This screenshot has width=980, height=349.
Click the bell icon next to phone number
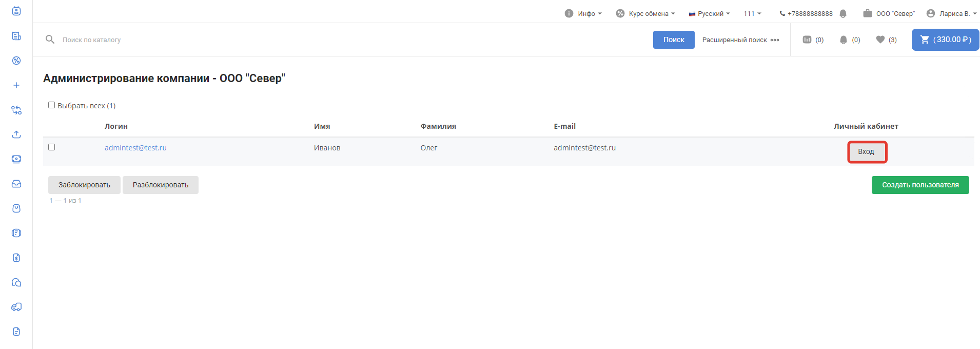(x=843, y=14)
